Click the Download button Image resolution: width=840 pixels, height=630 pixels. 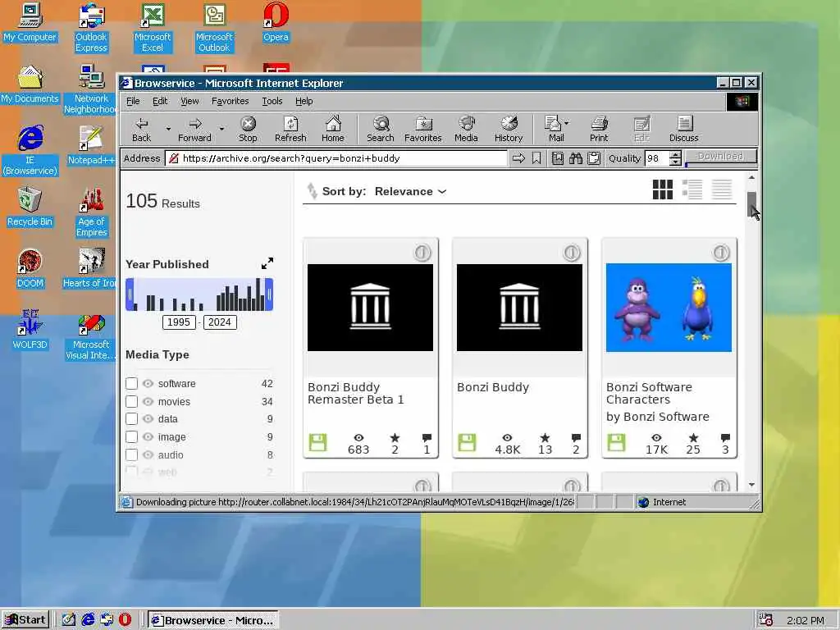[720, 157]
